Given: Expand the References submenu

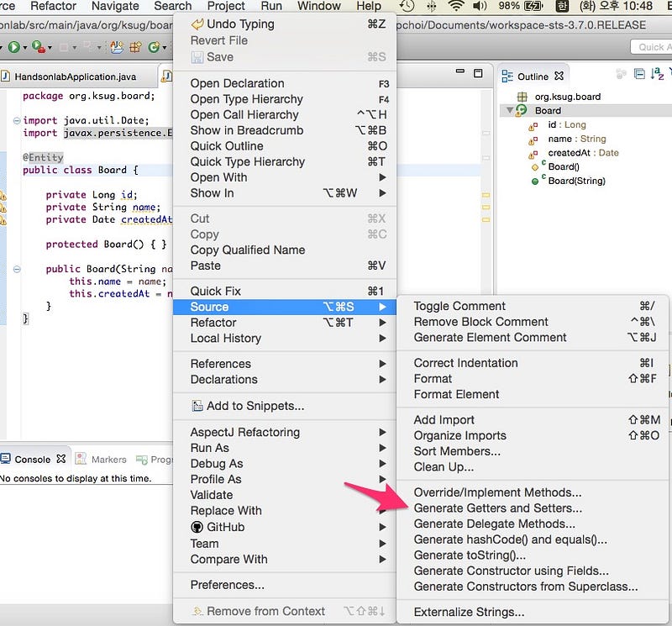Looking at the screenshot, I should (x=285, y=364).
